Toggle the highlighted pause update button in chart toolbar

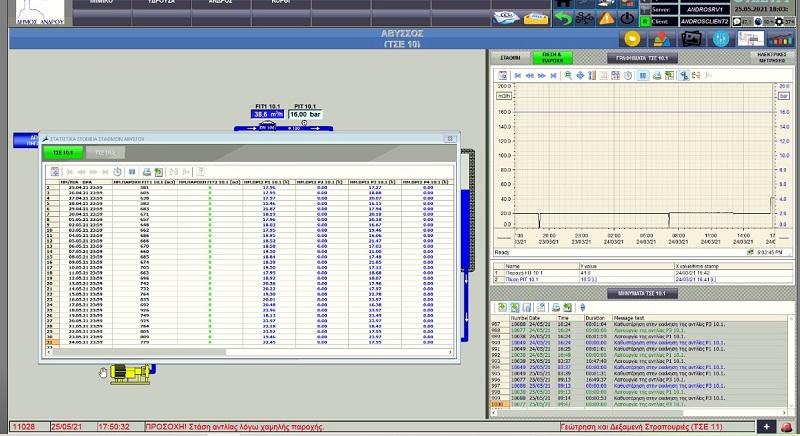(643, 75)
